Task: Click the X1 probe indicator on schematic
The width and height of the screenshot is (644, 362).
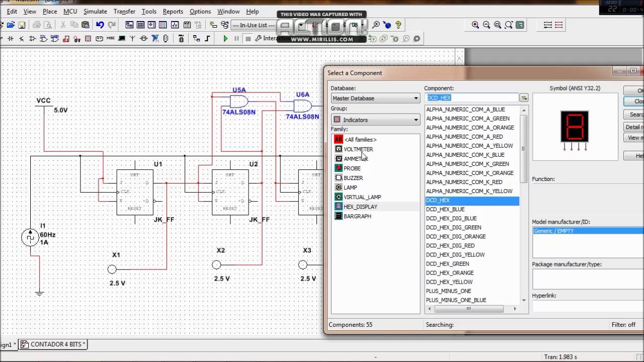Action: (112, 269)
